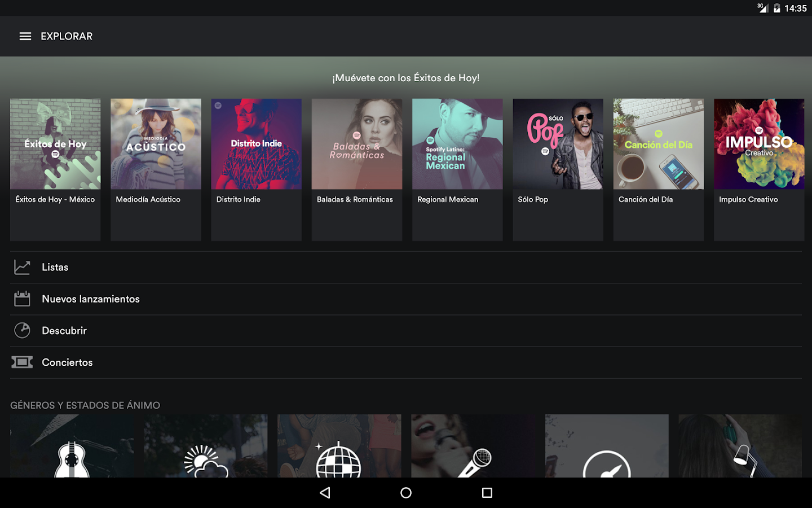
Task: Select the 'Impulso Creativo' title text
Action: (x=748, y=199)
